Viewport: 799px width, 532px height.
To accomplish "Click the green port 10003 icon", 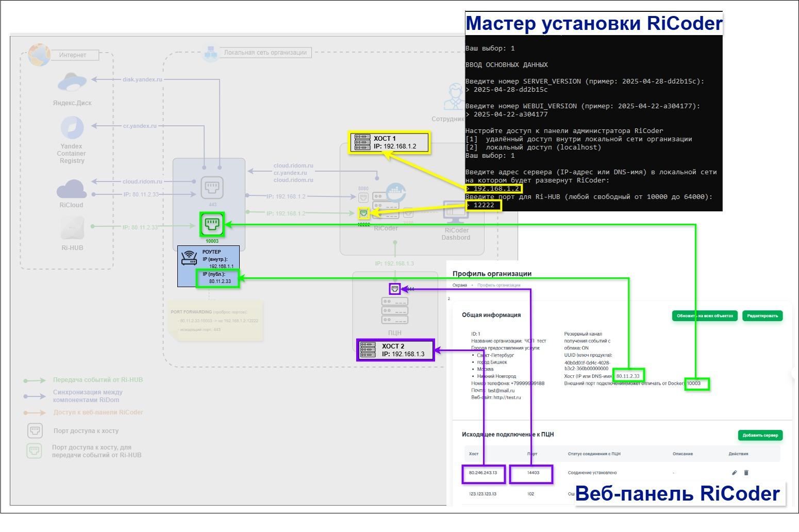I will (212, 224).
